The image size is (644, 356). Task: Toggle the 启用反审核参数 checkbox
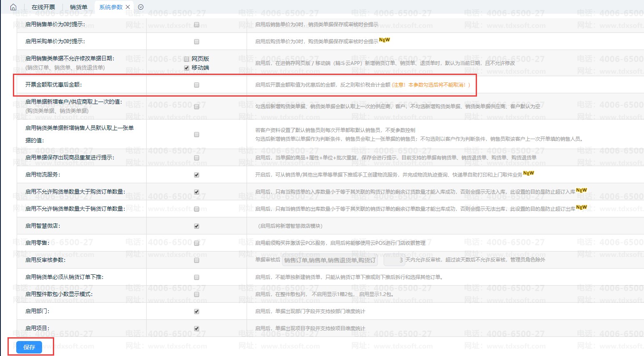pos(197,260)
